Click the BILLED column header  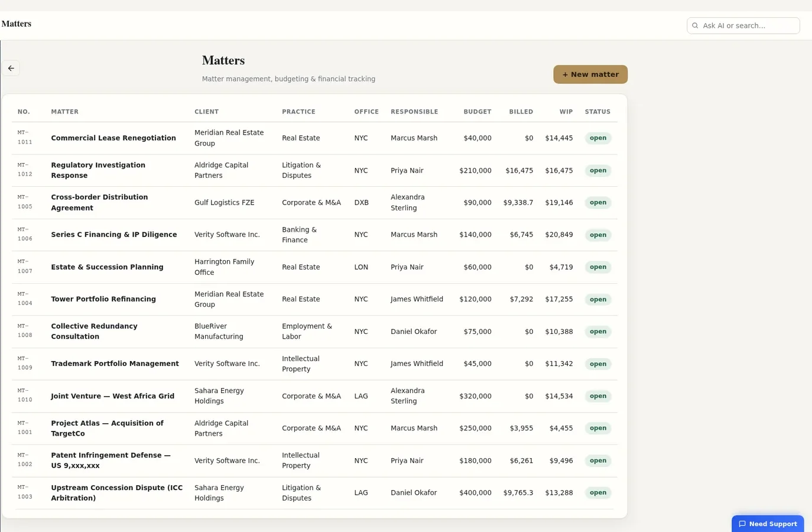coord(521,112)
